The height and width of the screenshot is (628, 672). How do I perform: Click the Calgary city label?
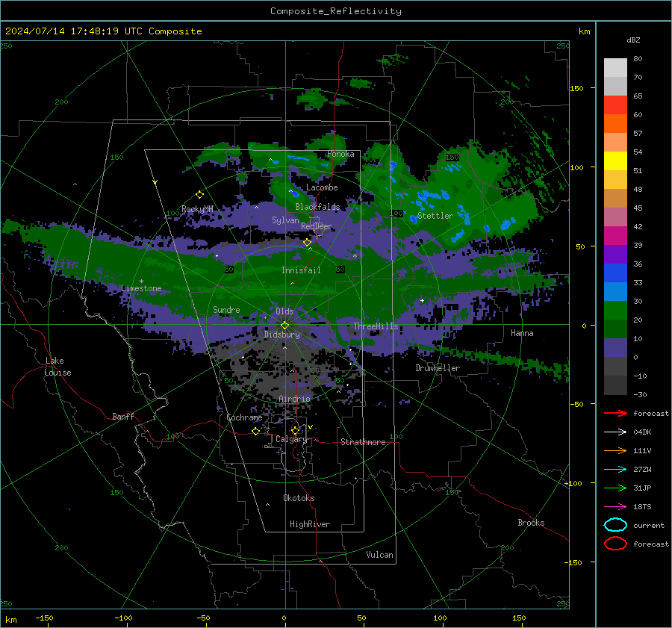click(x=291, y=439)
